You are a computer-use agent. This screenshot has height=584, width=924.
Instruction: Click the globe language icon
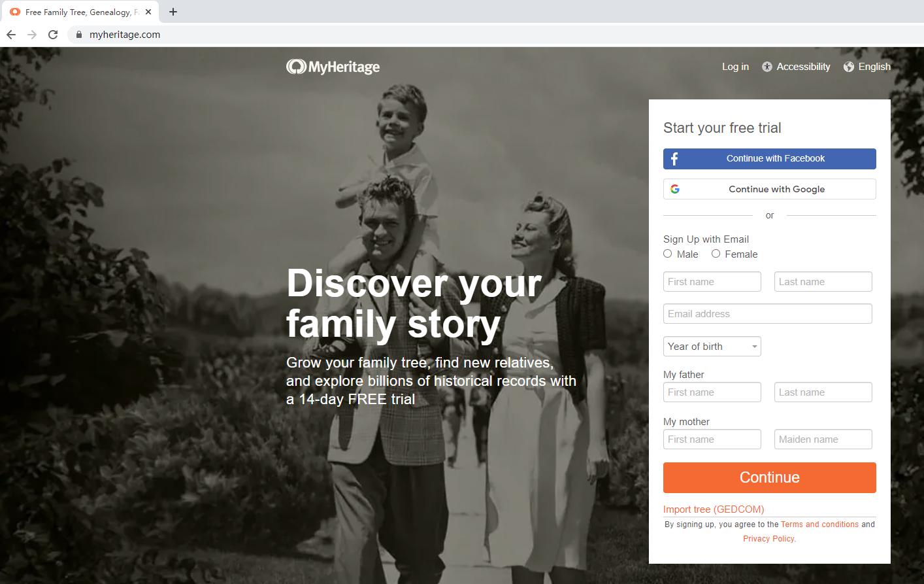[849, 67]
